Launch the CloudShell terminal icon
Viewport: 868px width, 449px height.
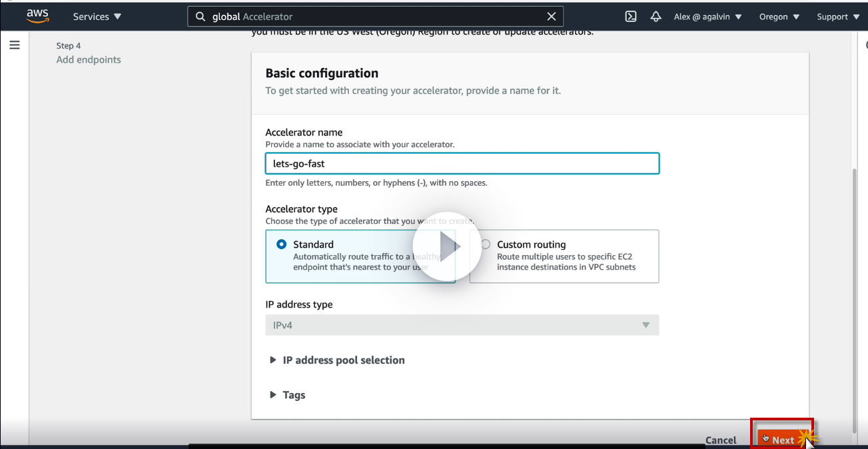coord(631,17)
